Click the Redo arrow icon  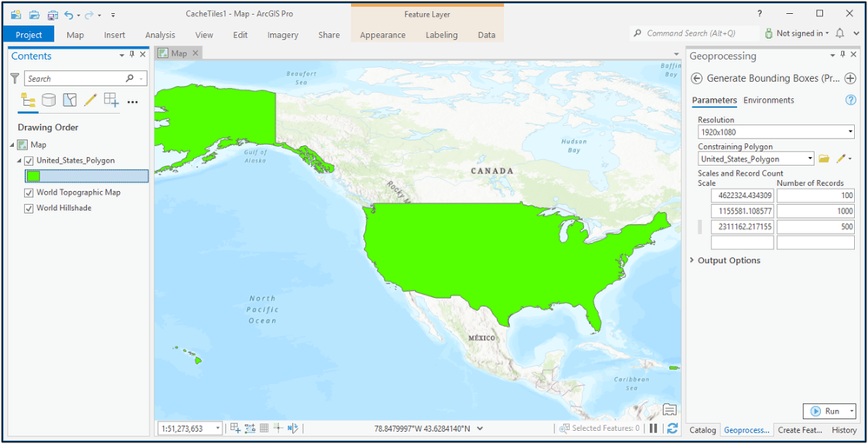click(x=89, y=15)
